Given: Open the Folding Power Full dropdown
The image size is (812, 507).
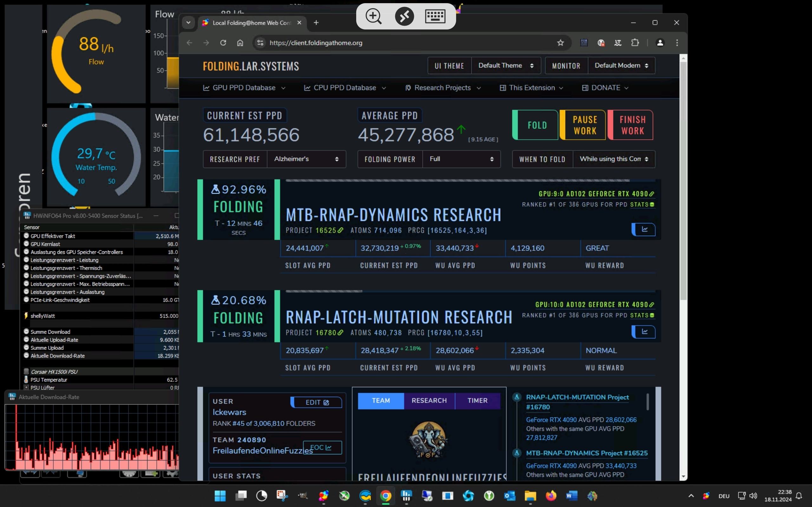Looking at the screenshot, I should tap(461, 159).
